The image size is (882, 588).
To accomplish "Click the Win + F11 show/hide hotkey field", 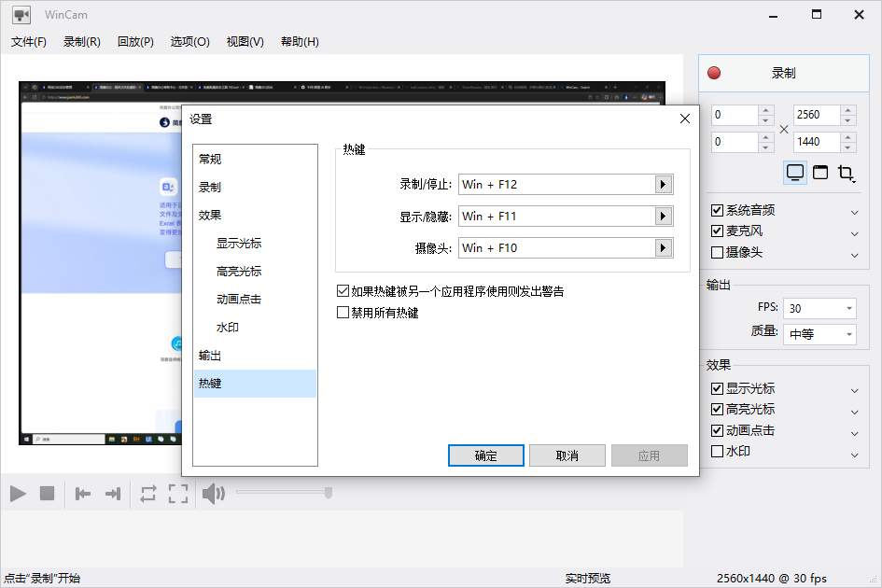I will coord(557,217).
